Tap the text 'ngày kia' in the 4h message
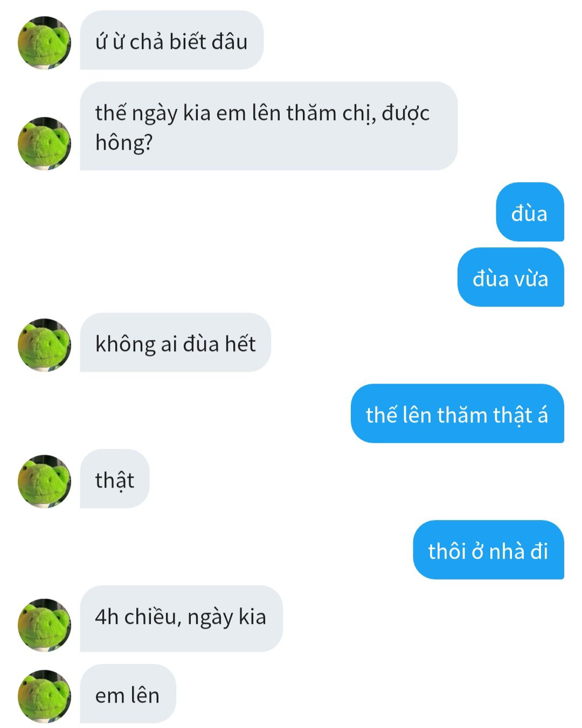The height and width of the screenshot is (728, 582). 227,618
